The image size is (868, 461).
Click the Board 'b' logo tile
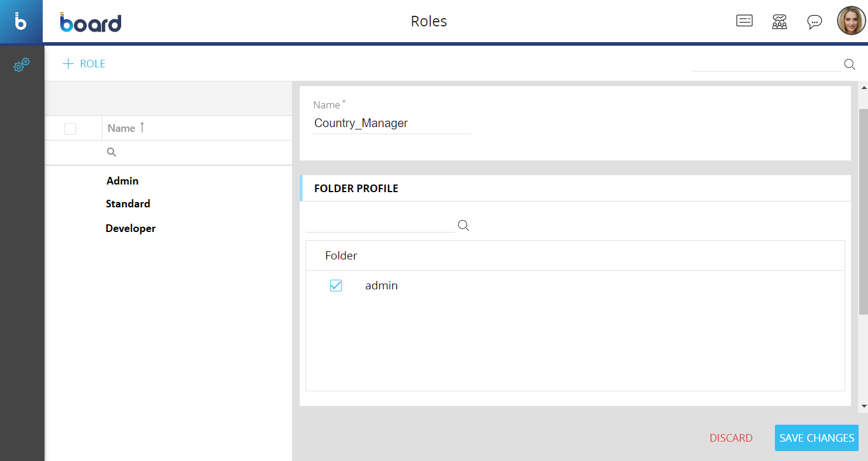click(x=21, y=22)
